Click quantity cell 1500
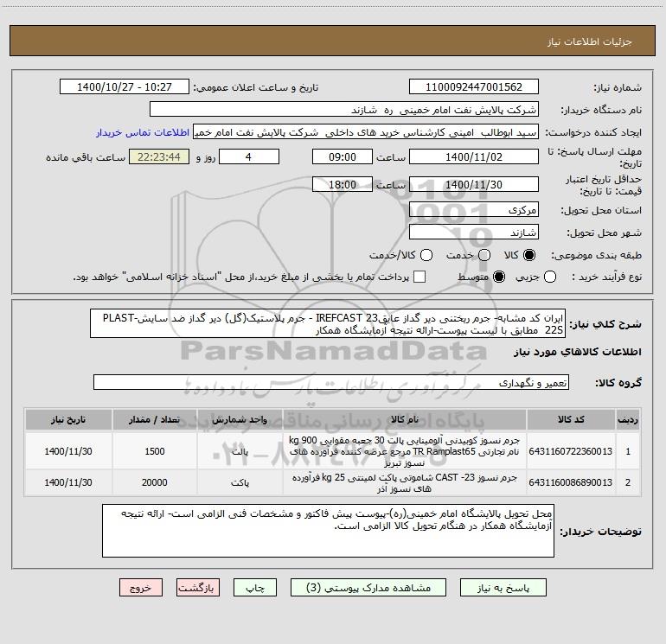The width and height of the screenshot is (666, 644). (x=155, y=451)
